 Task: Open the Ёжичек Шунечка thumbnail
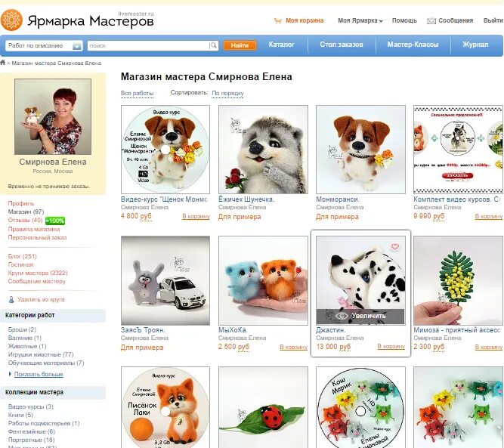[x=263, y=150]
